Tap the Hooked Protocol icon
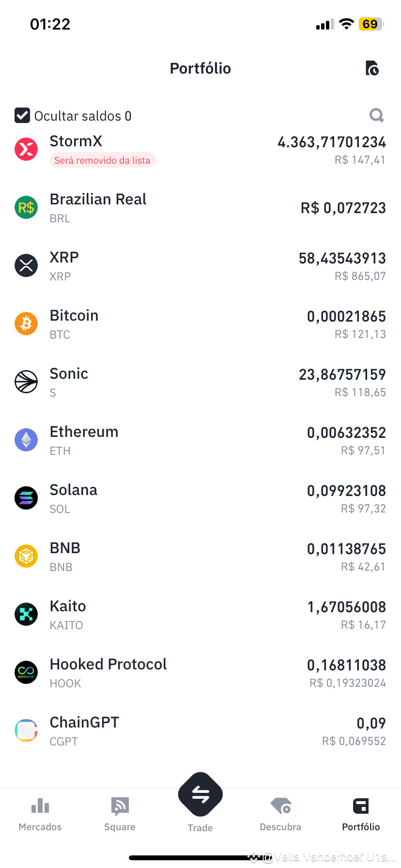Screen dimensions: 401x868 click(x=26, y=672)
